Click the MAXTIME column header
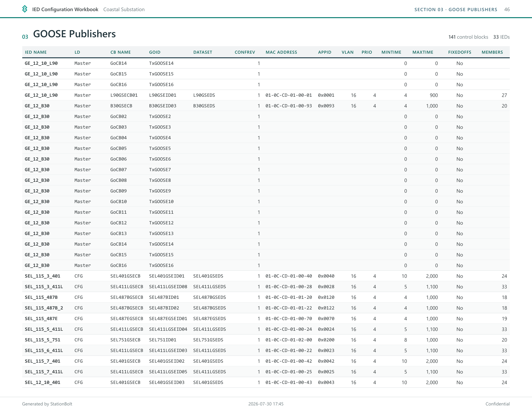Image resolution: width=532 pixels, height=411 pixels. (423, 52)
